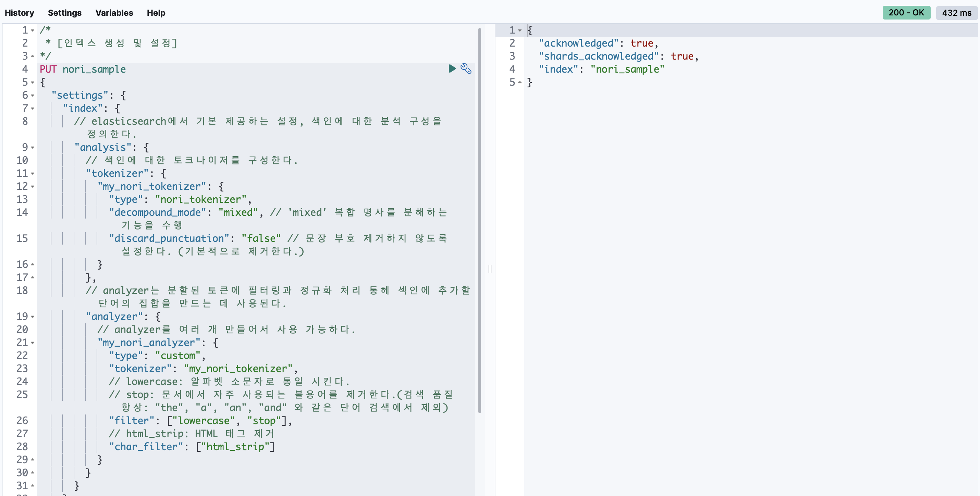Fold the "settings" object at line 6
This screenshot has height=496, width=980.
tap(33, 96)
